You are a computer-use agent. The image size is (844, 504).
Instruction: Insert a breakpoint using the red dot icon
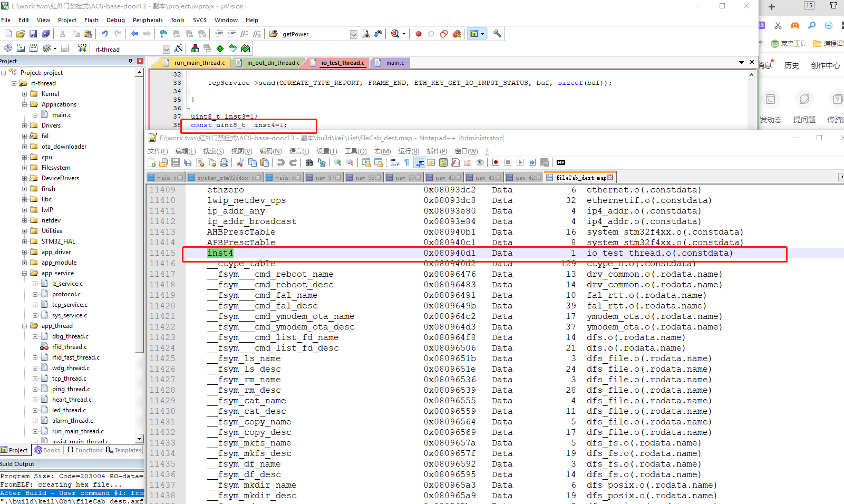click(x=419, y=34)
